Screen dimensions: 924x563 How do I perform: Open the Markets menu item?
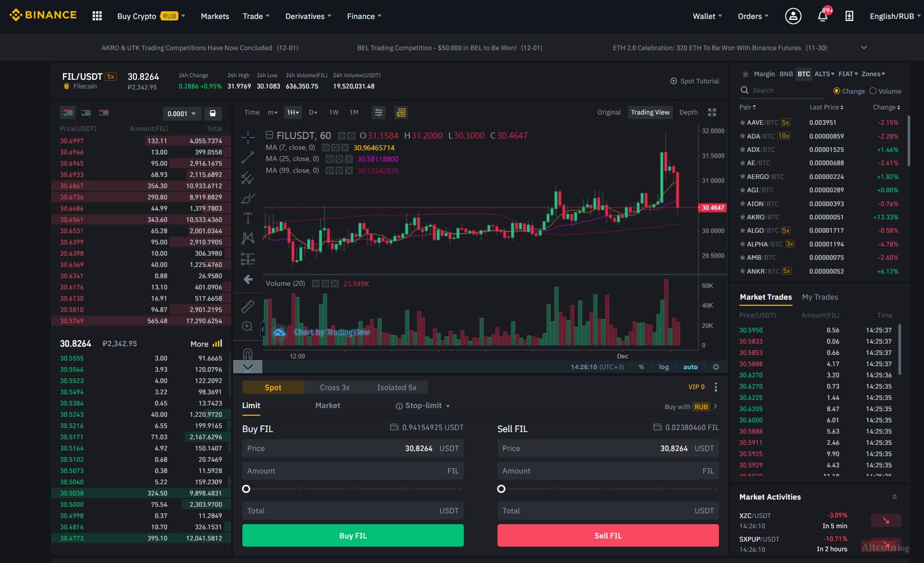tap(215, 16)
